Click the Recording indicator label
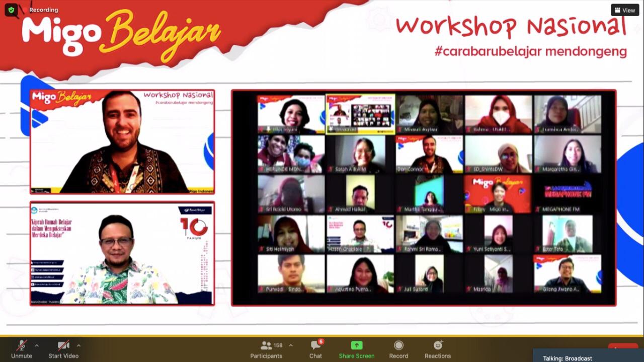The image size is (644, 362). coord(43,10)
